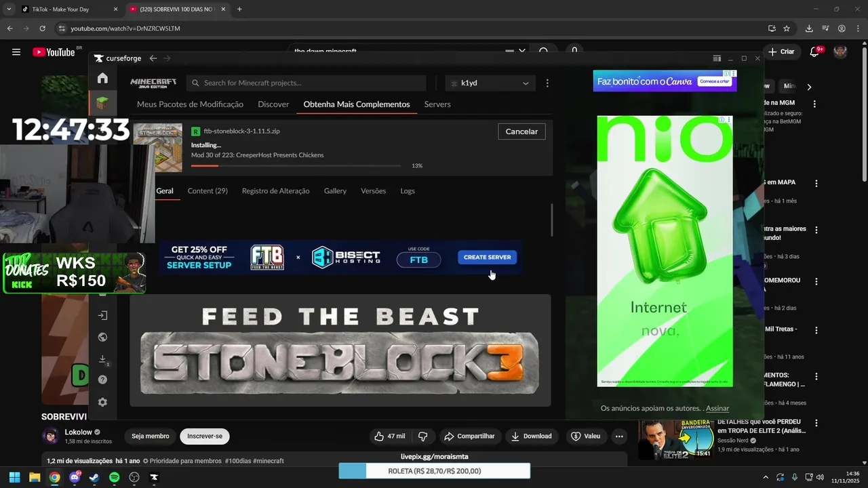
Task: Reload the Chrome page
Action: pyautogui.click(x=42, y=28)
